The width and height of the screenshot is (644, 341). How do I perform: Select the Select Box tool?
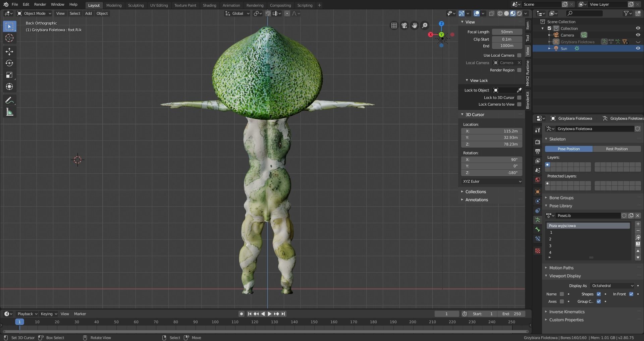(x=9, y=26)
